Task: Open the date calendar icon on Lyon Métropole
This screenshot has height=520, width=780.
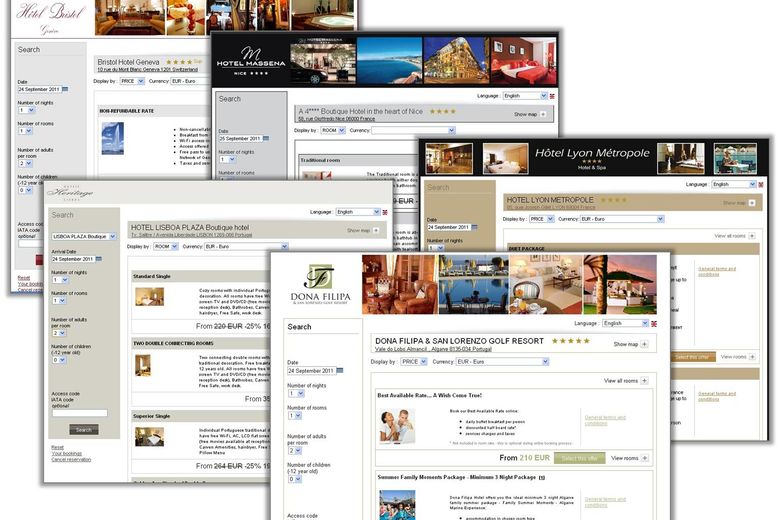Action: [x=474, y=227]
